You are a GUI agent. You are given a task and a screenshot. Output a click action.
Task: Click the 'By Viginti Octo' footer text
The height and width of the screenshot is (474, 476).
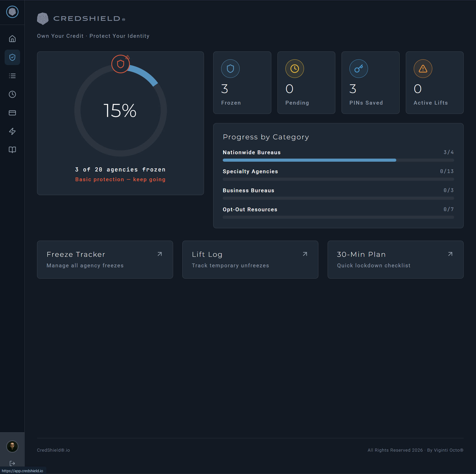(x=445, y=450)
